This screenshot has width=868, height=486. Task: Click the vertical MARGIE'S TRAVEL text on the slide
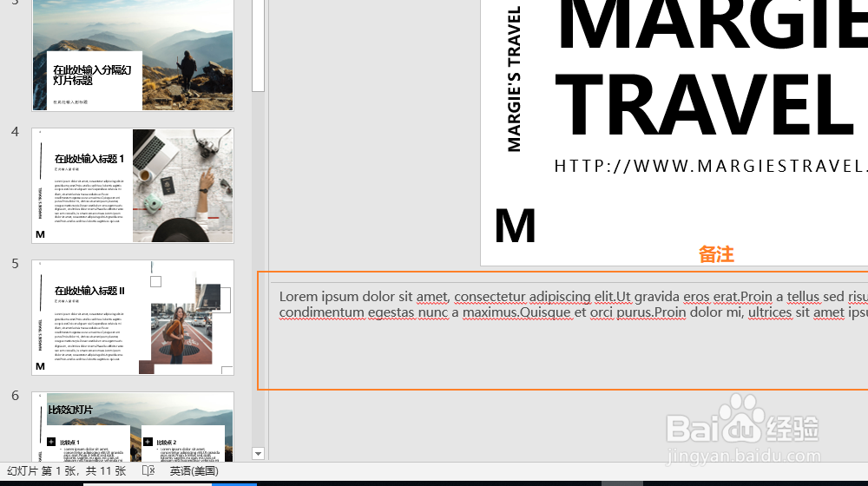coord(514,79)
